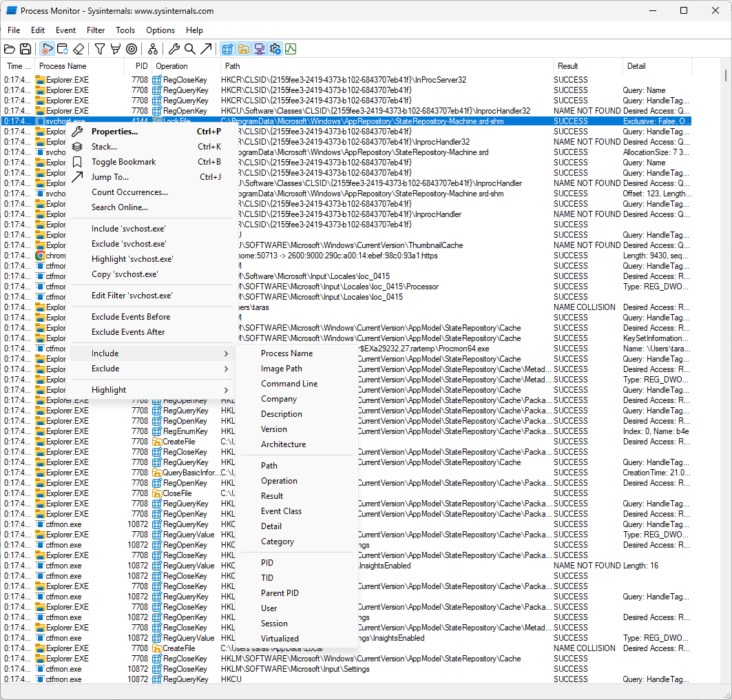Screen dimensions: 732x700
Task: Select Company in submenu
Action: pos(296,399)
